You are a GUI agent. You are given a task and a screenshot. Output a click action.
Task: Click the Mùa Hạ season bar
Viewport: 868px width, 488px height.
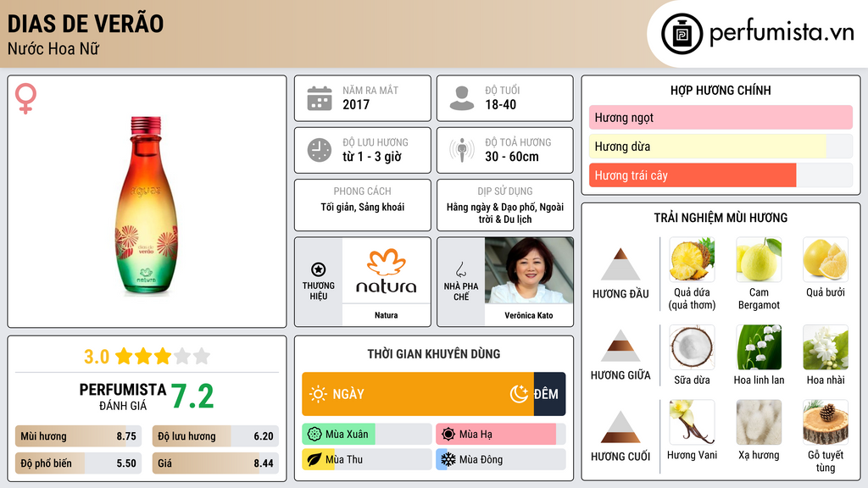(500, 435)
